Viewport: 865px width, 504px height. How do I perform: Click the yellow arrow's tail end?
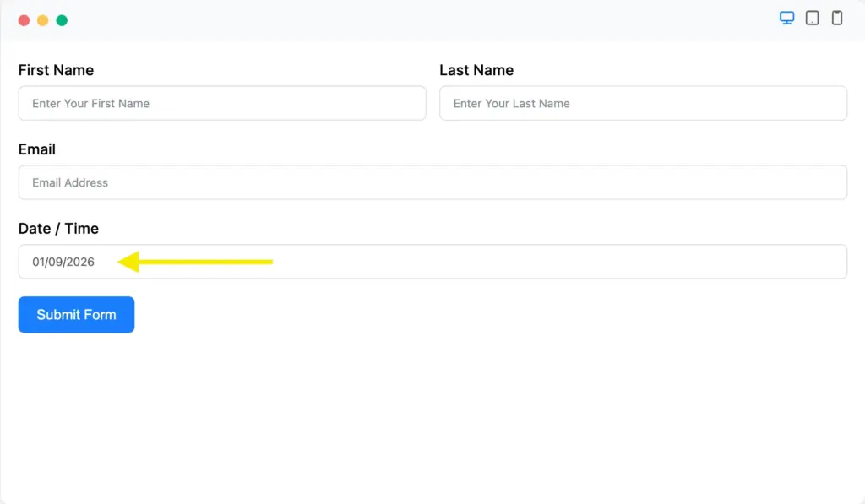tap(269, 262)
